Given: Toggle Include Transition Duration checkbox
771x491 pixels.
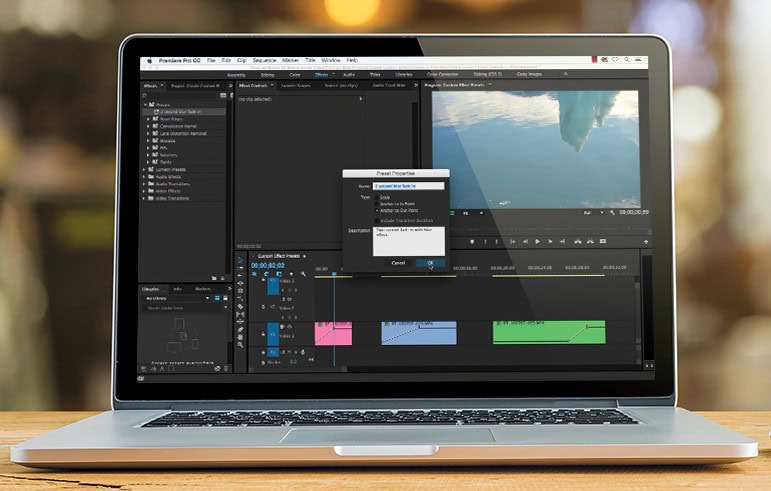Looking at the screenshot, I should click(x=377, y=221).
